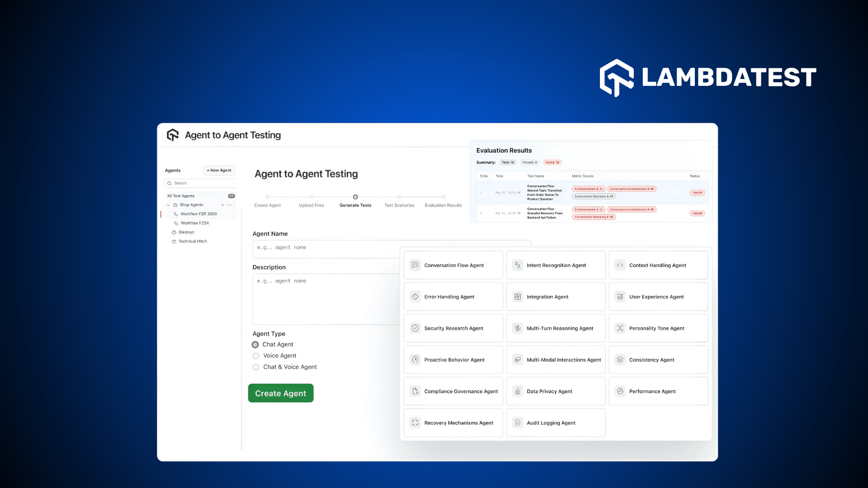Click the Proactive Behavior Agent icon
This screenshot has height=488, width=868.
pos(415,360)
